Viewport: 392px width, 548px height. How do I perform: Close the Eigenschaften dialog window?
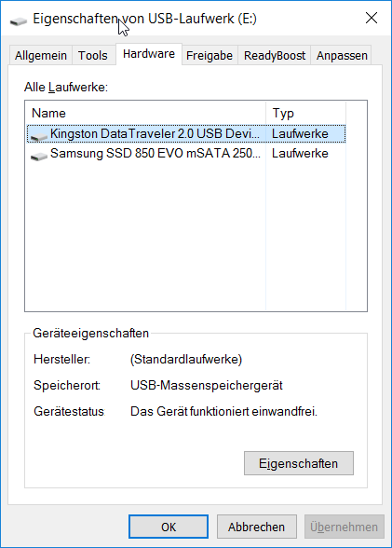(x=372, y=18)
